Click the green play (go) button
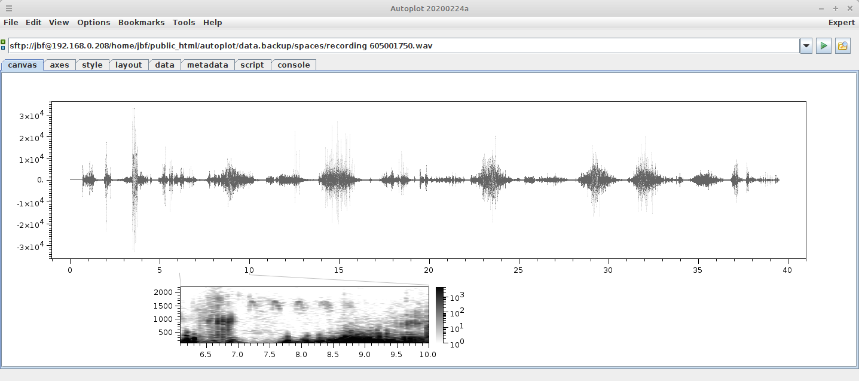 (823, 46)
